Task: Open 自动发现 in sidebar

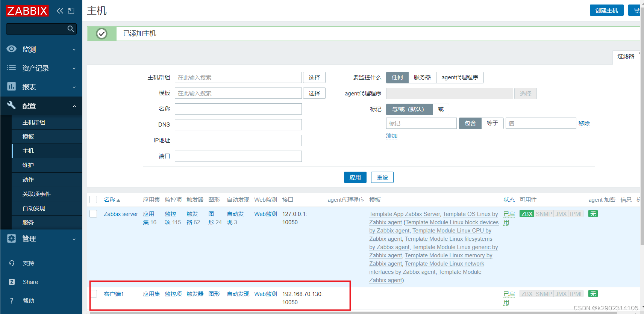Action: point(34,208)
